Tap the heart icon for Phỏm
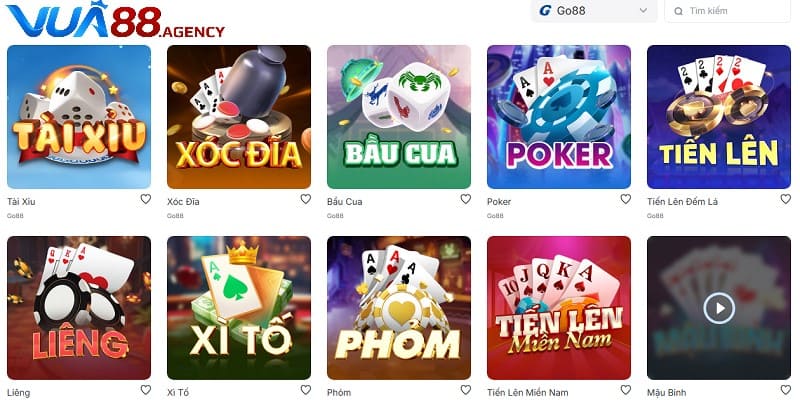800x400 pixels. point(465,390)
